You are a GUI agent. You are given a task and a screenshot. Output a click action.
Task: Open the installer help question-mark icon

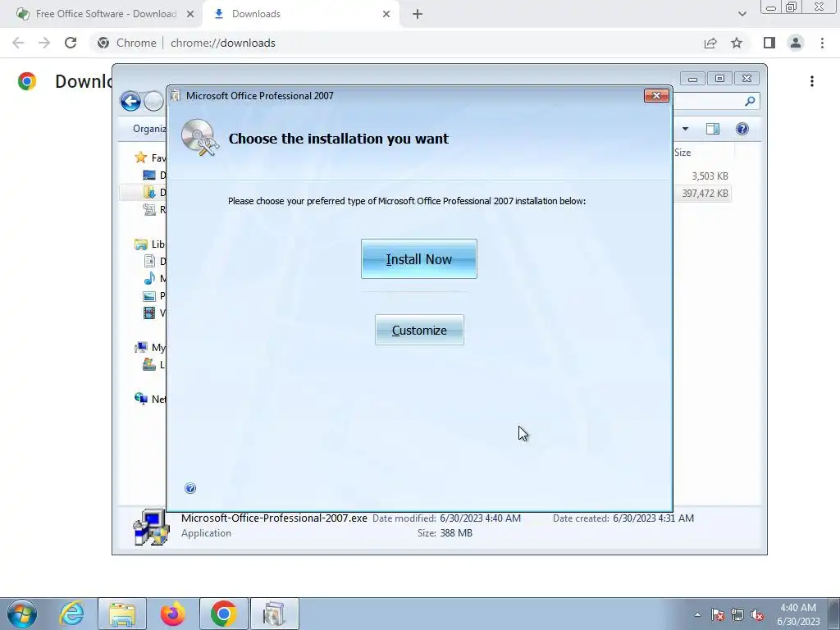pyautogui.click(x=190, y=488)
